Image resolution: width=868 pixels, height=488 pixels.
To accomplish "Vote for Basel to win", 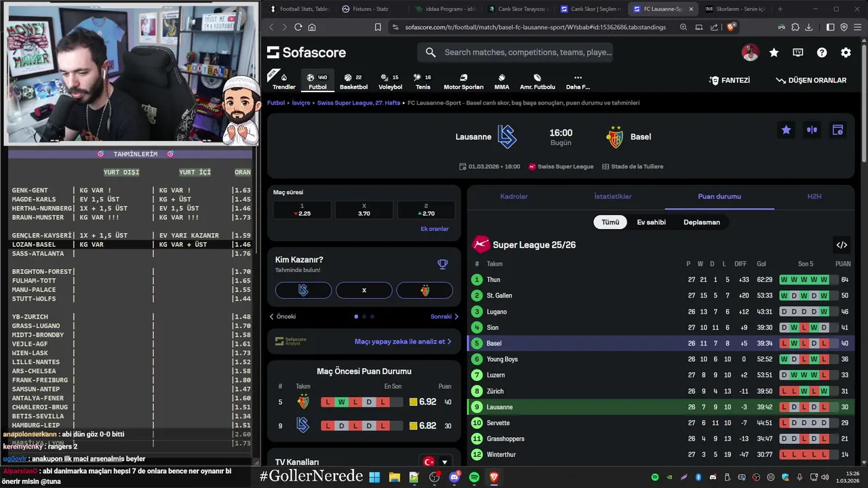I will (x=425, y=290).
